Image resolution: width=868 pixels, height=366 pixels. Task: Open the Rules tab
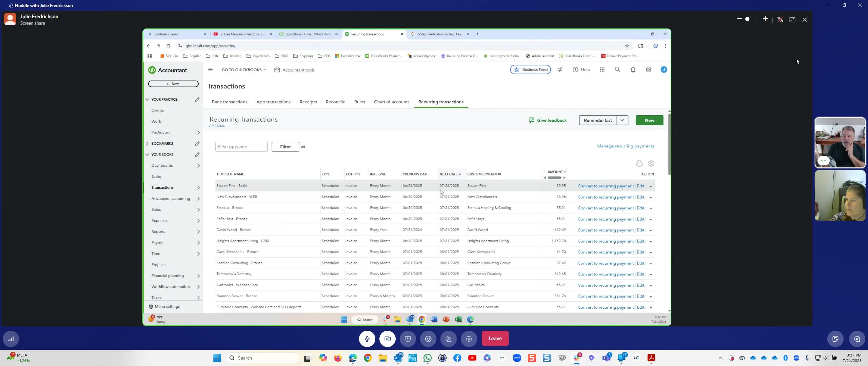pyautogui.click(x=359, y=102)
